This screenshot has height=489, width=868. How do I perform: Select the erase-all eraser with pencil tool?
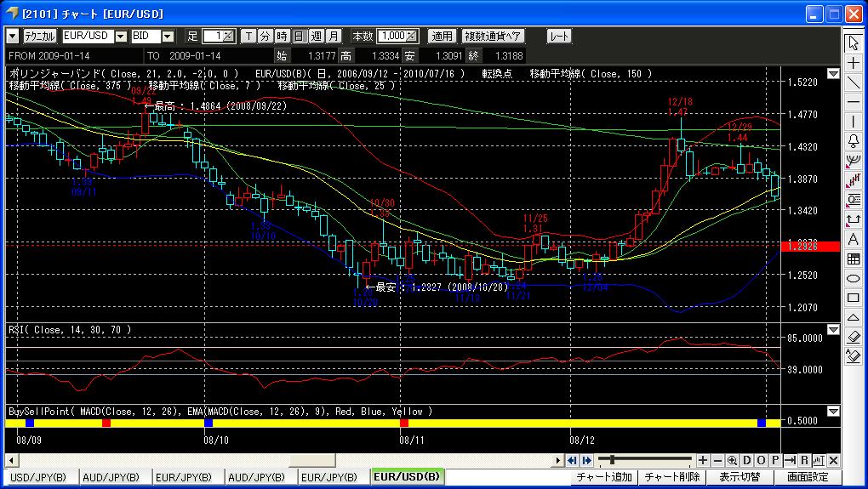[x=853, y=356]
